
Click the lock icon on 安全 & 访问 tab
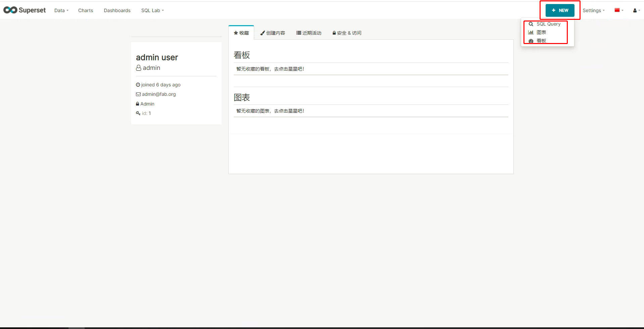click(x=334, y=33)
